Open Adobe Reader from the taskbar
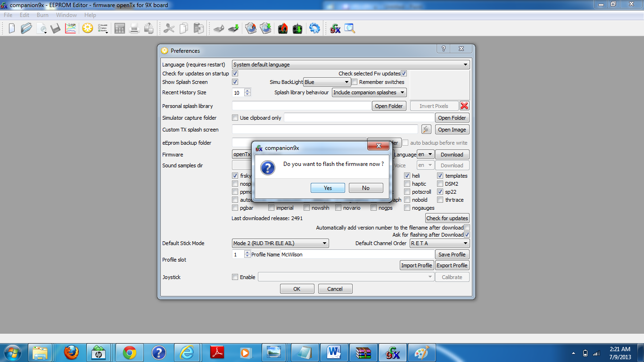The image size is (644, 362). 217,352
